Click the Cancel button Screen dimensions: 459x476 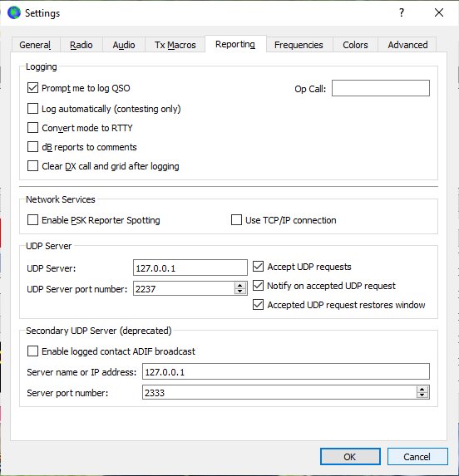[x=417, y=457]
